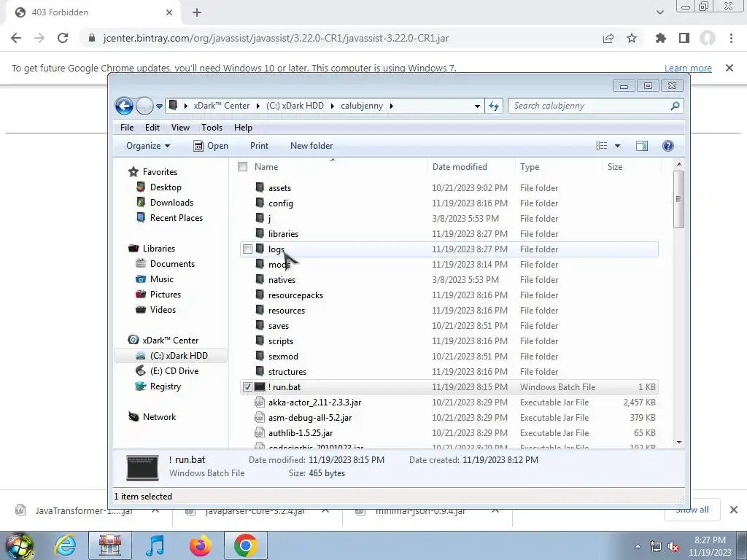The width and height of the screenshot is (747, 560).
Task: Click the Windows Start orb
Action: click(19, 546)
